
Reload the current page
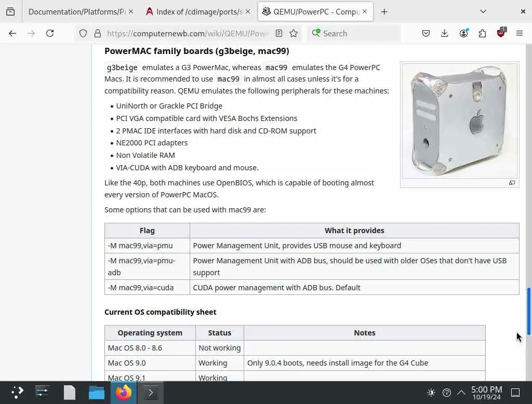(x=50, y=33)
